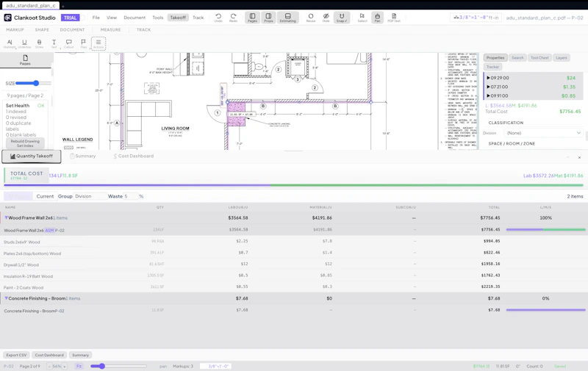This screenshot has width=588, height=371.
Task: Click the Clankoot Studio logo
Action: (x=8, y=18)
